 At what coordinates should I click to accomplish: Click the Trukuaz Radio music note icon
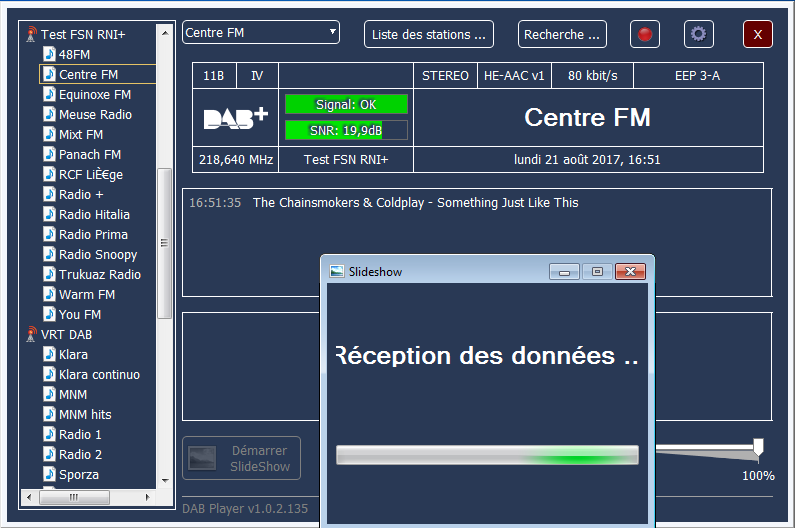[x=49, y=274]
